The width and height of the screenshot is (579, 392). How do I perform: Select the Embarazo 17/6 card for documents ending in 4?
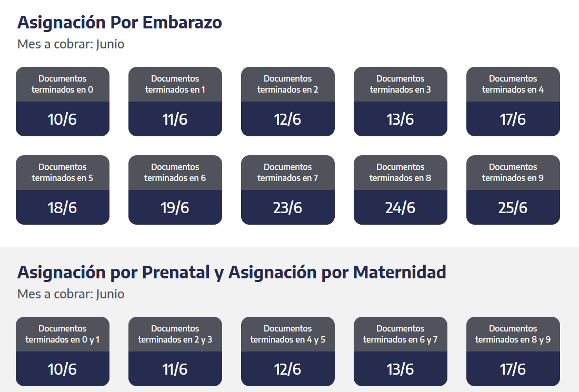tap(513, 102)
